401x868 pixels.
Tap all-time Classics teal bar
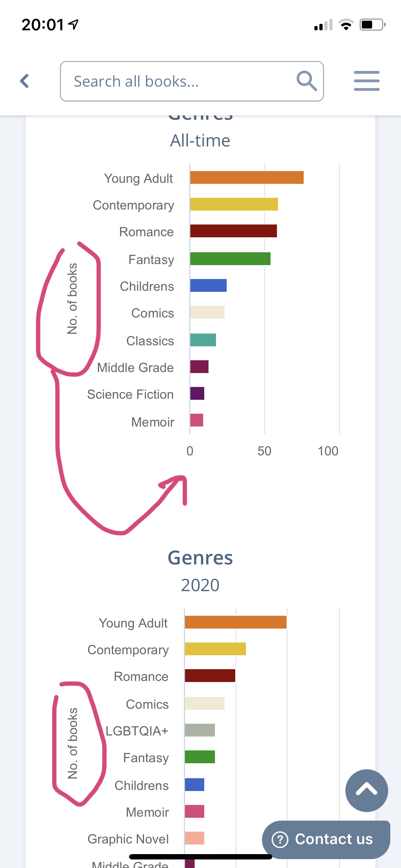(203, 340)
